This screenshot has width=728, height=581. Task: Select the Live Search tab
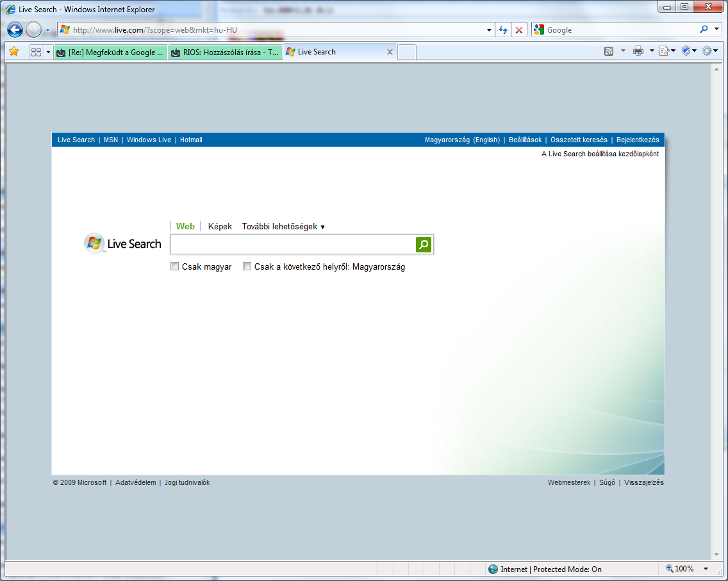pos(335,52)
